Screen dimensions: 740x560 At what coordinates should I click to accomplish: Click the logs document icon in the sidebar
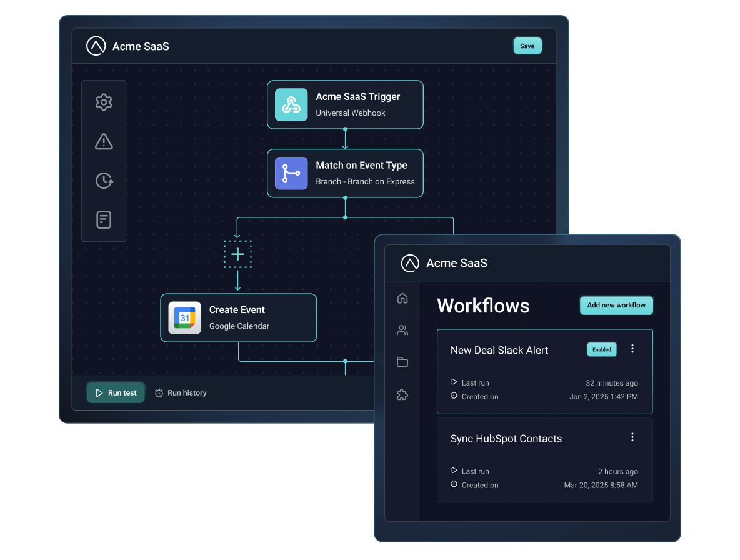(x=104, y=220)
